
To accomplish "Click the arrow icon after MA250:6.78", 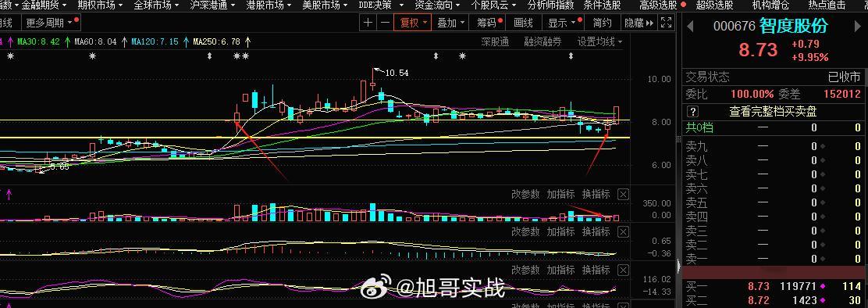I will click(248, 41).
